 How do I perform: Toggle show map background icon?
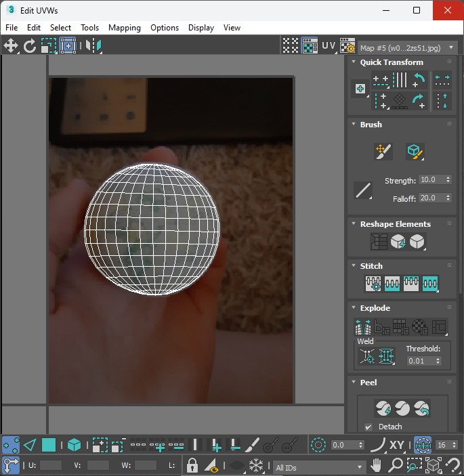(310, 46)
